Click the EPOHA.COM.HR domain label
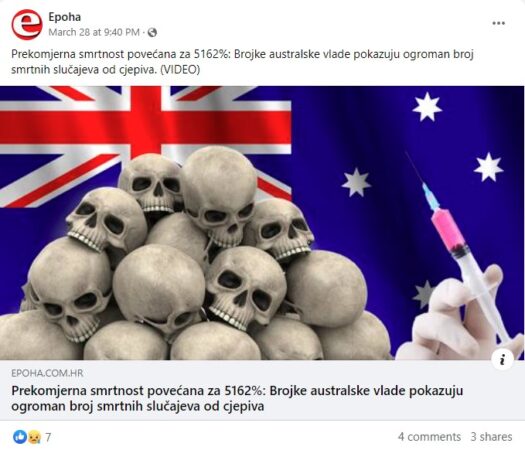The height and width of the screenshot is (450, 525). tap(47, 373)
